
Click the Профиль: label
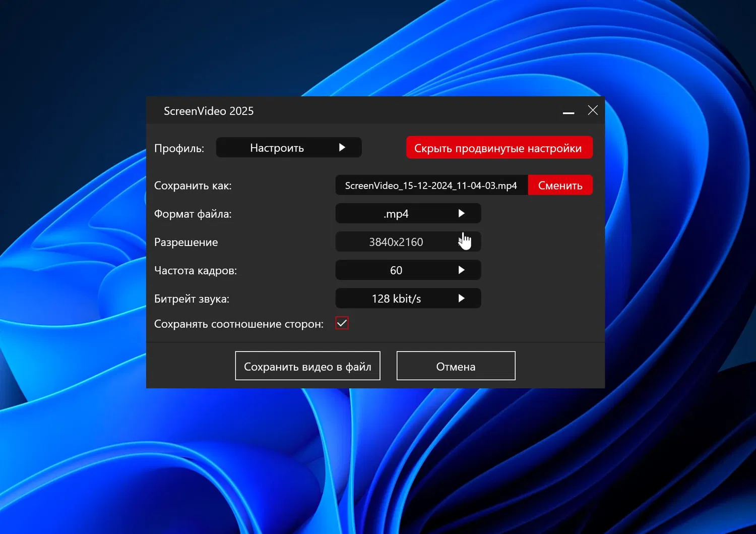(179, 148)
